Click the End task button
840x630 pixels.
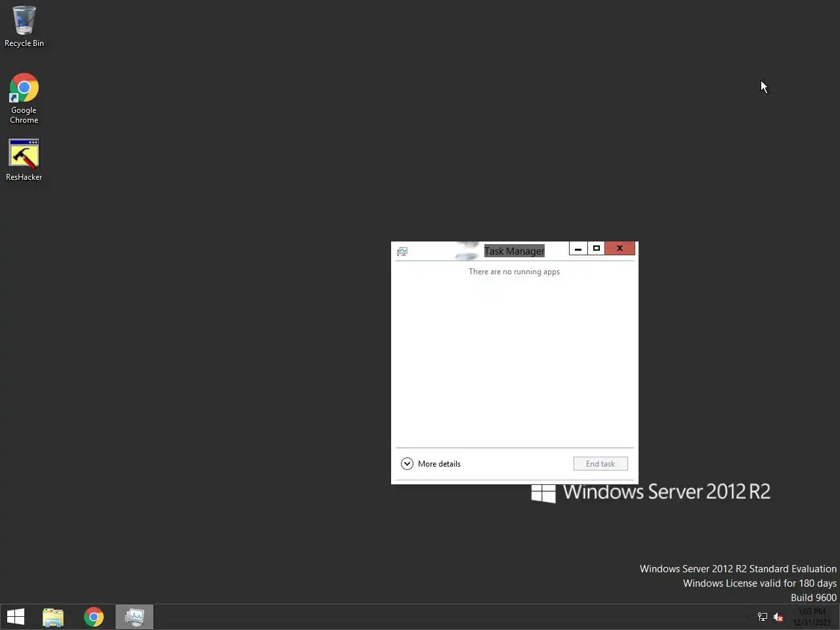pyautogui.click(x=600, y=463)
